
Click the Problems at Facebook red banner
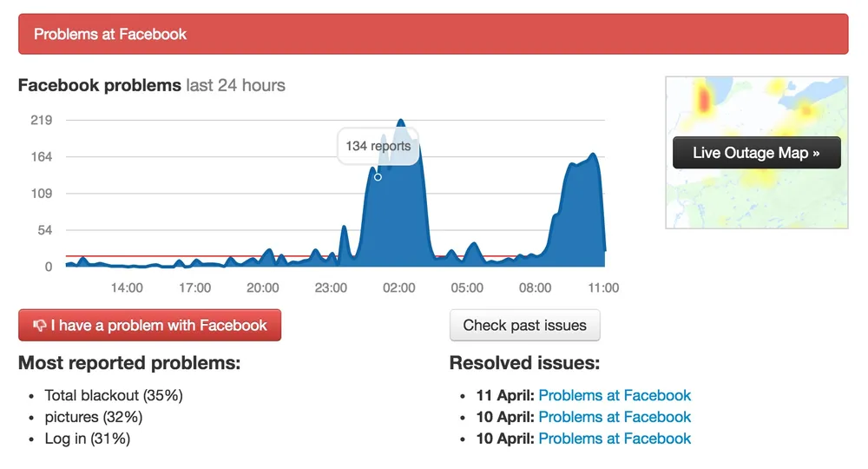click(433, 34)
